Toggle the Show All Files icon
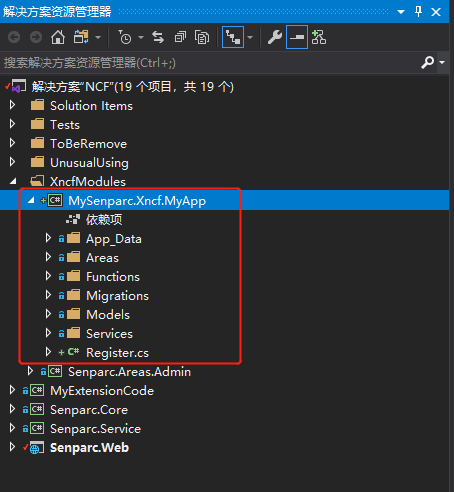Viewport: 454px width, 492px height. 202,37
